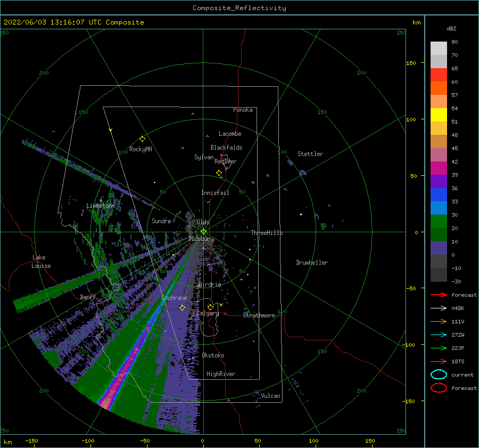Click the yellow diamond marker south of RedDeer
The height and width of the screenshot is (448, 479).
(x=219, y=173)
